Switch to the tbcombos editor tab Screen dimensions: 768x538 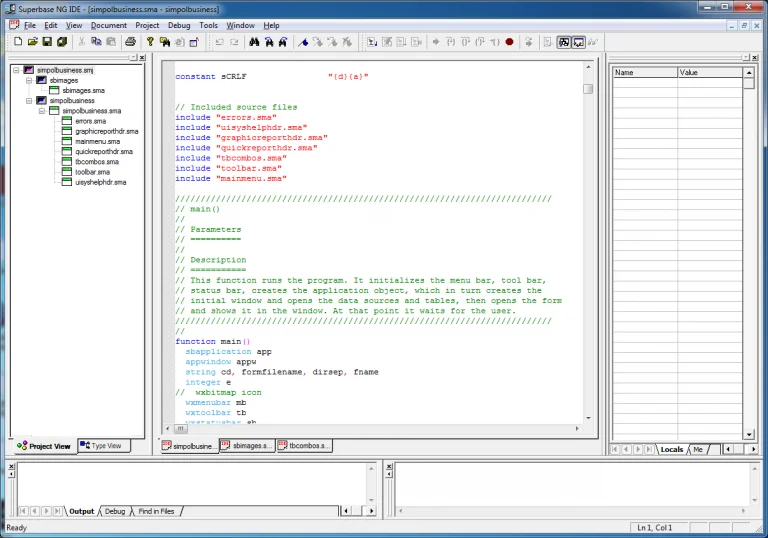click(305, 446)
